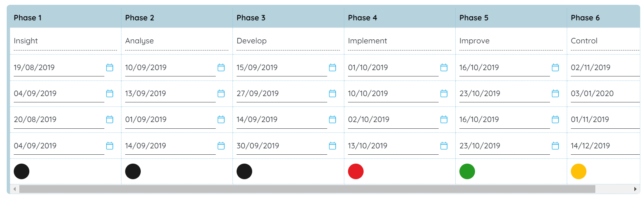Click calendar icon beside 14/09/2019 in Phase 3

[332, 119]
